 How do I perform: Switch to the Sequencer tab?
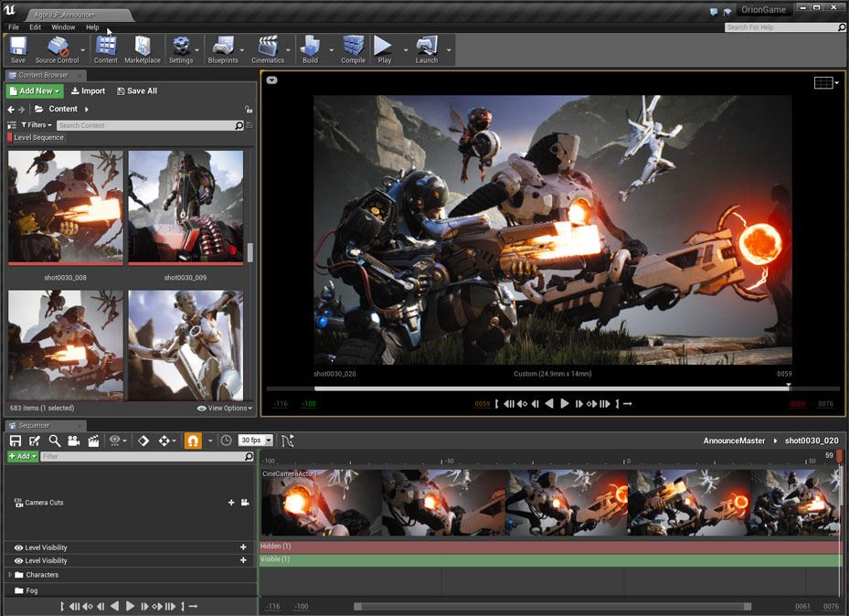(x=34, y=426)
